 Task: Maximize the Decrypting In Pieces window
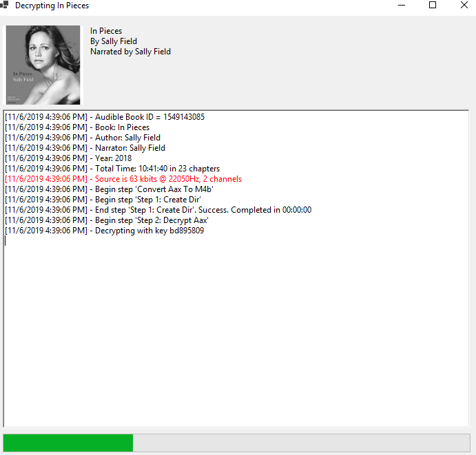(433, 6)
